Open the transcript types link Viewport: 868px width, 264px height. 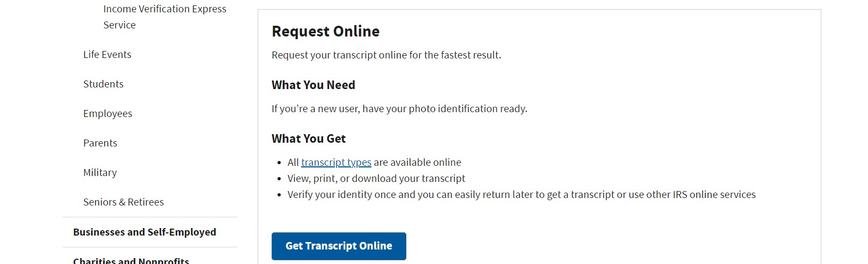pos(336,163)
